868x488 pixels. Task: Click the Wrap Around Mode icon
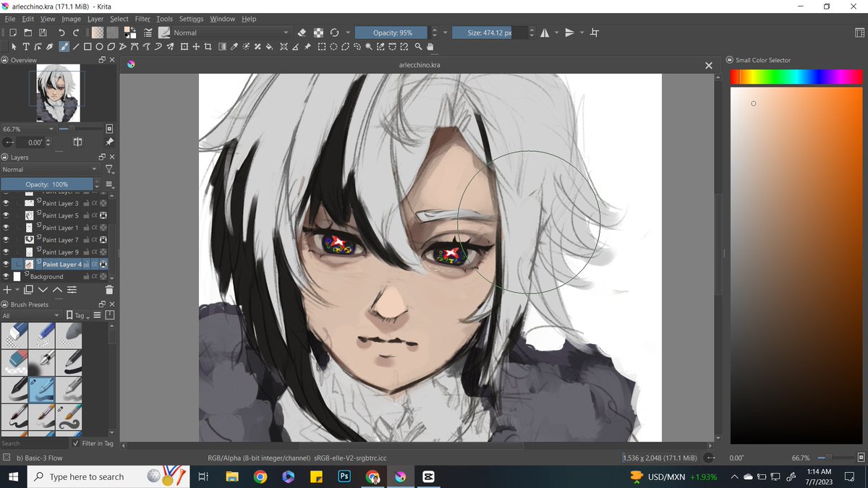pyautogui.click(x=595, y=33)
